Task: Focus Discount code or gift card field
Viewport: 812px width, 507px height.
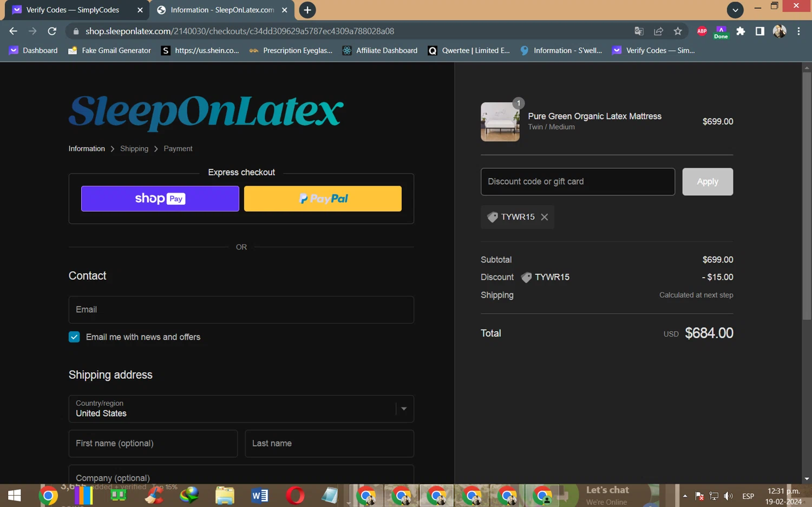Action: point(578,182)
